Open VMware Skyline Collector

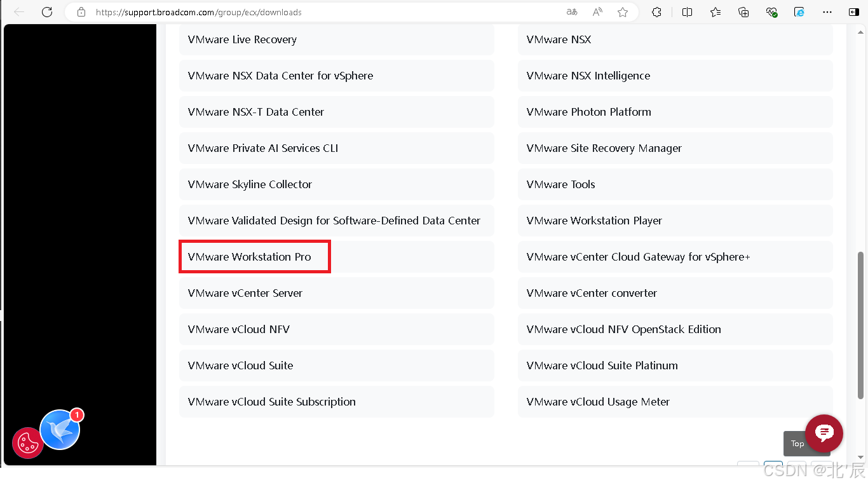(x=336, y=184)
